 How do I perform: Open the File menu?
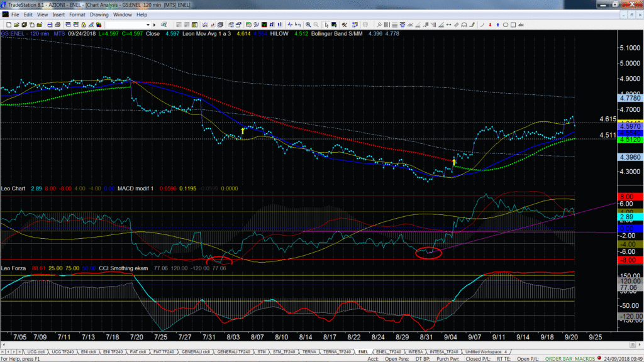15,14
